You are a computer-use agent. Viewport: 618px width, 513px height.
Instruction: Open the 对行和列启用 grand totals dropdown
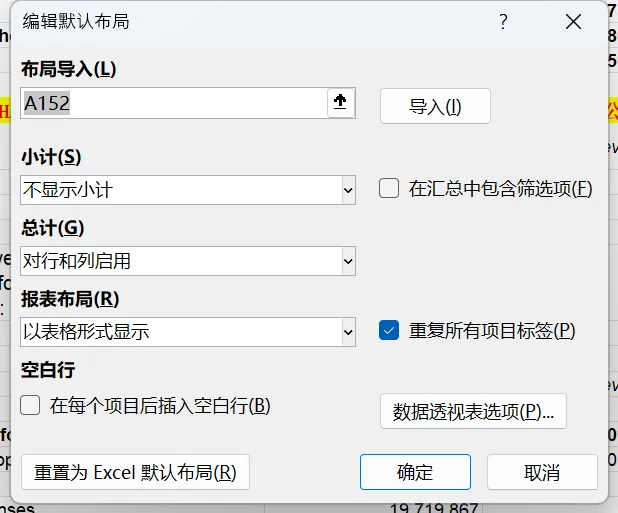188,261
